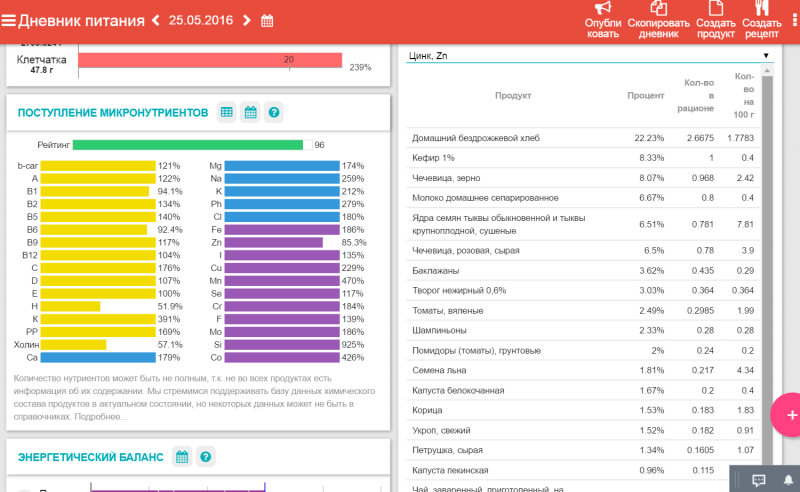Click Copy diary (Скопировать дневник)

[659, 20]
